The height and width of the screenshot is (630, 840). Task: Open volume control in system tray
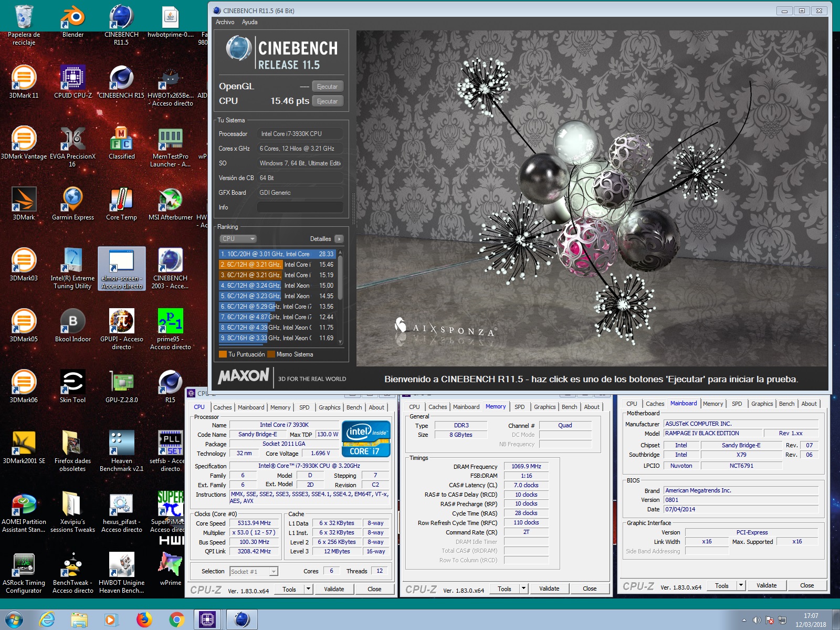tap(757, 620)
